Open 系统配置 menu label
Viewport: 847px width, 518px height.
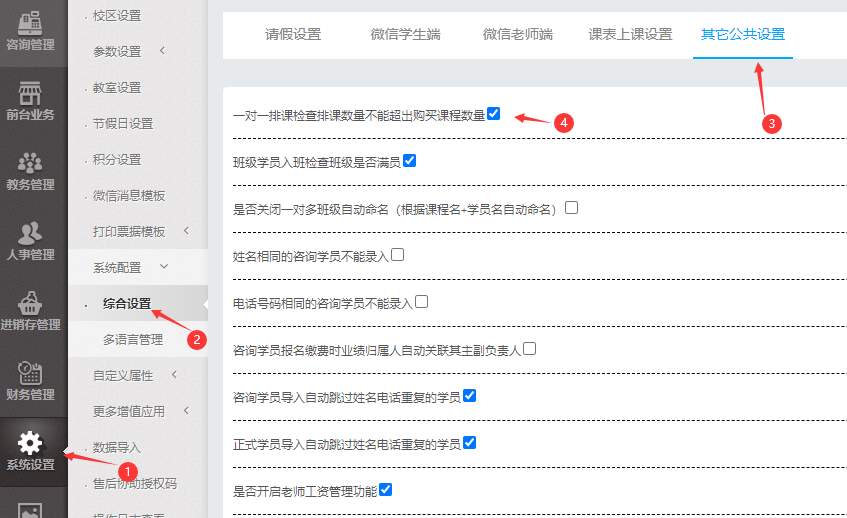point(117,267)
